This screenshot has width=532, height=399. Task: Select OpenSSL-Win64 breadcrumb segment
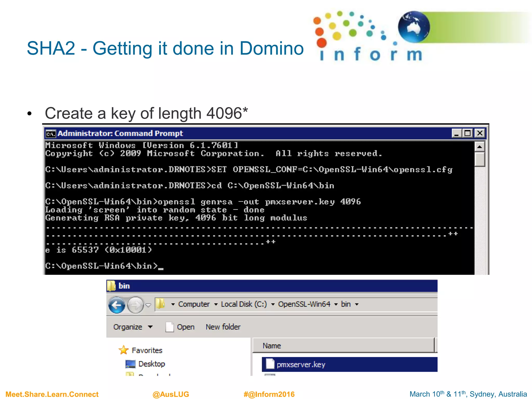click(304, 304)
